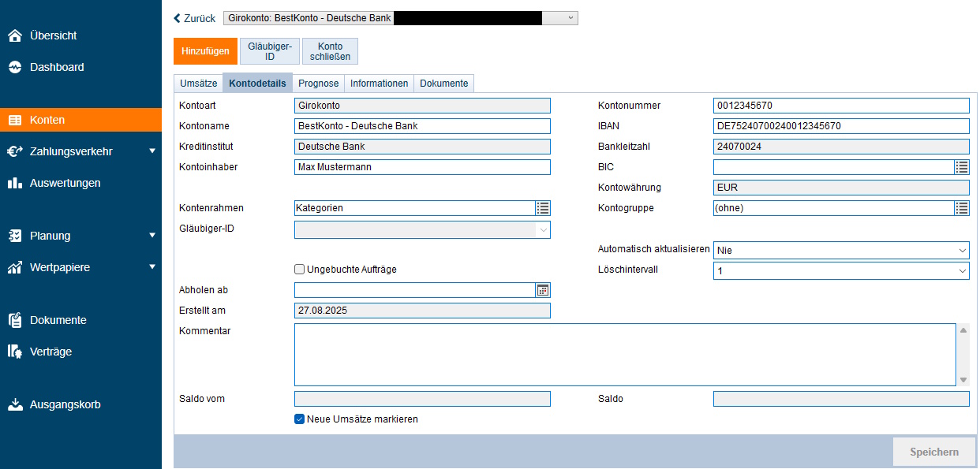Open the Automatisch aktualisieren dropdown
Screen dimensions: 980x469
(x=840, y=250)
